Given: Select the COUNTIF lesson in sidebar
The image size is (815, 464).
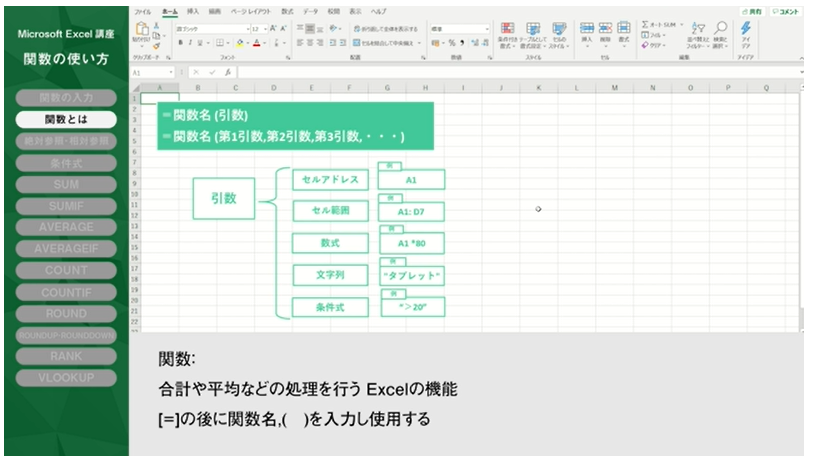Looking at the screenshot, I should [x=66, y=293].
